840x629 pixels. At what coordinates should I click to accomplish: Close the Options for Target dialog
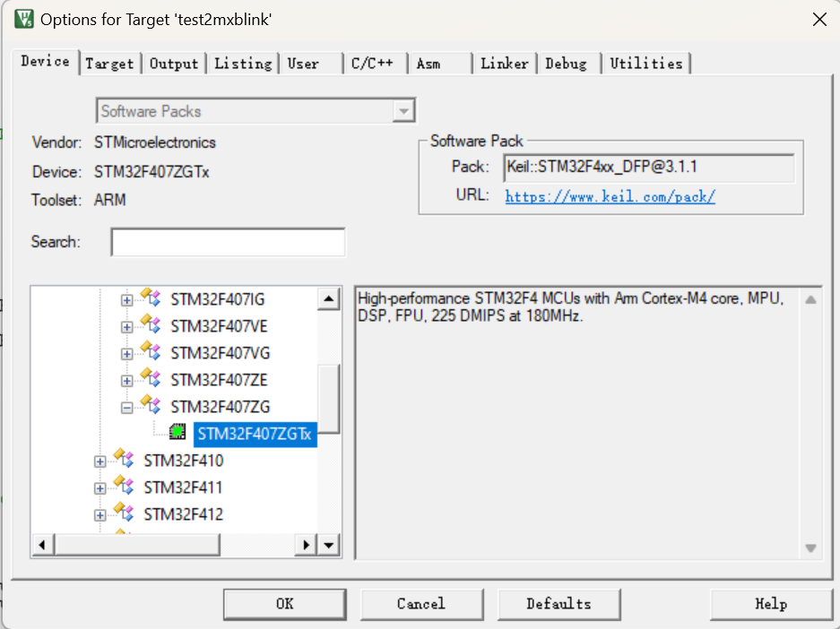[x=819, y=20]
